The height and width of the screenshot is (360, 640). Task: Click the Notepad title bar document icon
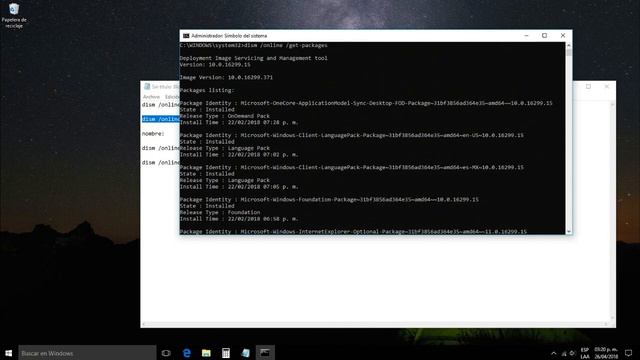pos(147,87)
